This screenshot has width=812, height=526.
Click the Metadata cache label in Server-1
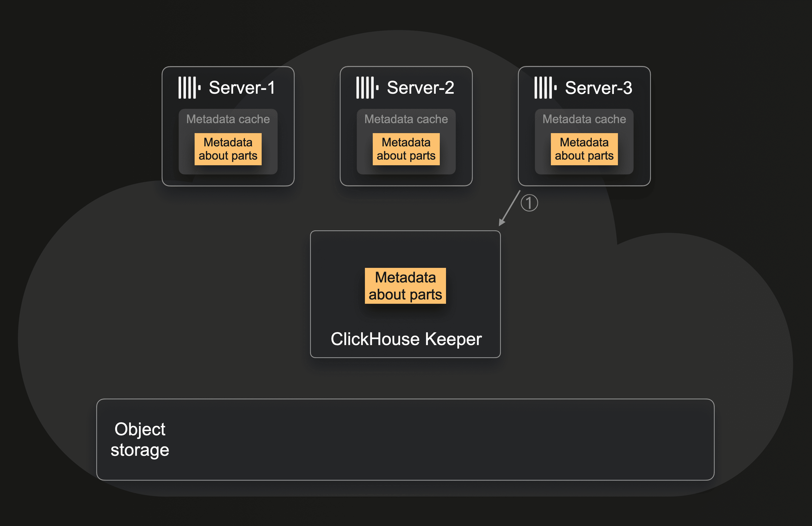228,119
